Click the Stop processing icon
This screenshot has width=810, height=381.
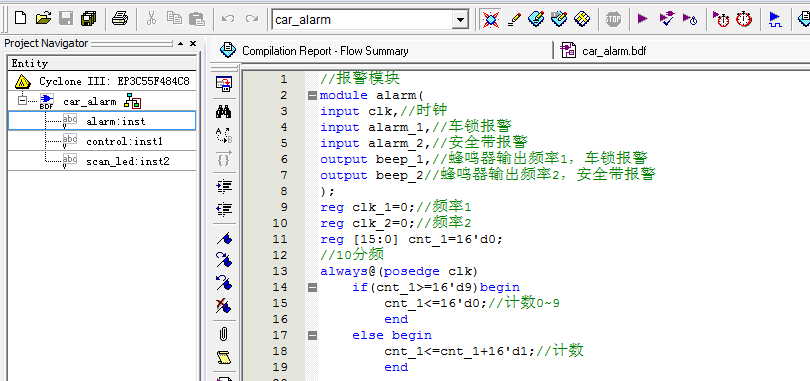tap(613, 19)
